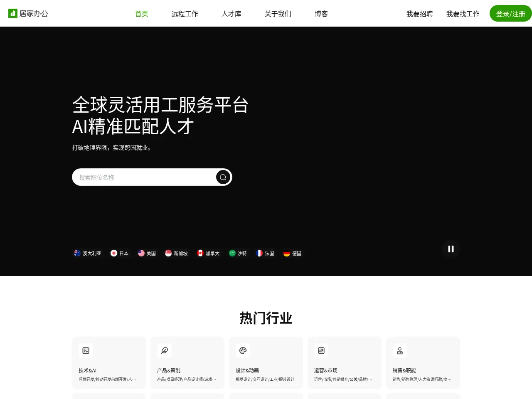Open the 关于我们 nav item

pos(278,14)
